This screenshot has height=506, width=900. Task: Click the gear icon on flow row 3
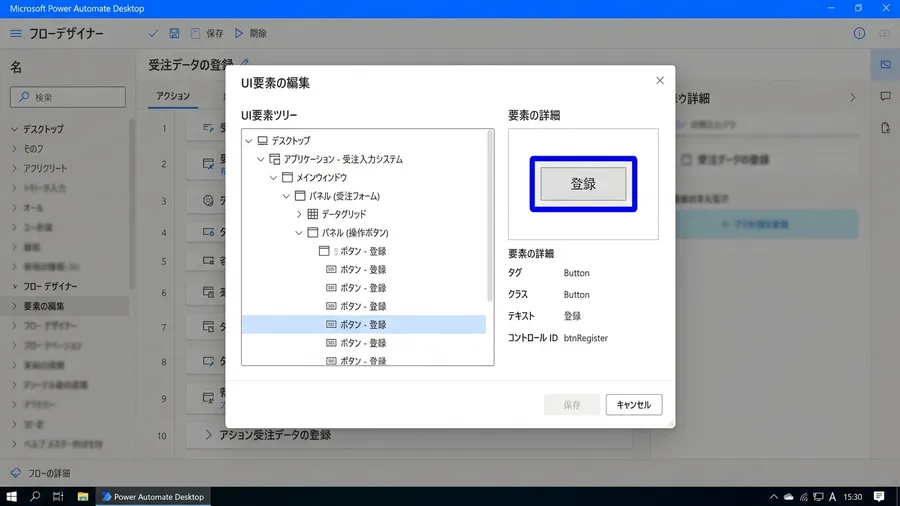pyautogui.click(x=208, y=201)
